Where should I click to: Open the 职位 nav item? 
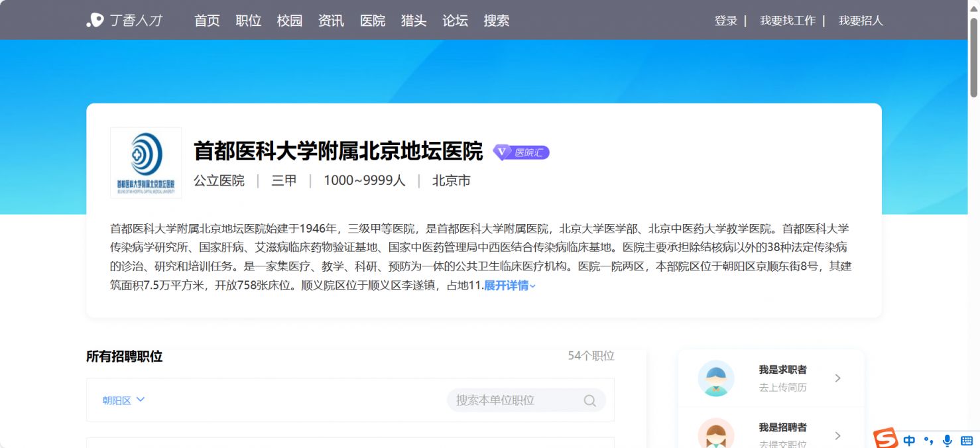[249, 21]
